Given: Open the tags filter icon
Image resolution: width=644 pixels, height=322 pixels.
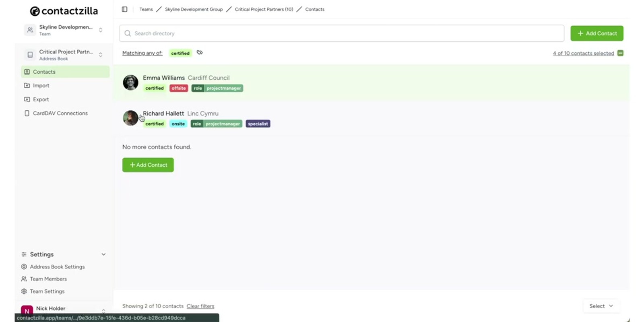Looking at the screenshot, I should point(200,53).
